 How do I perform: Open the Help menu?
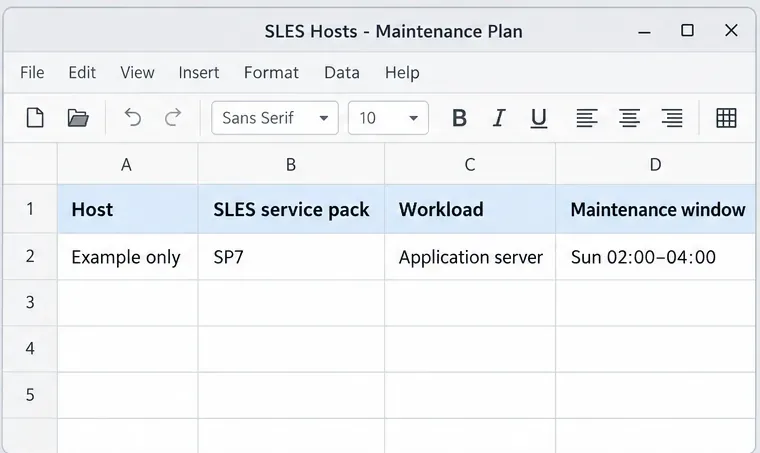[x=402, y=73]
